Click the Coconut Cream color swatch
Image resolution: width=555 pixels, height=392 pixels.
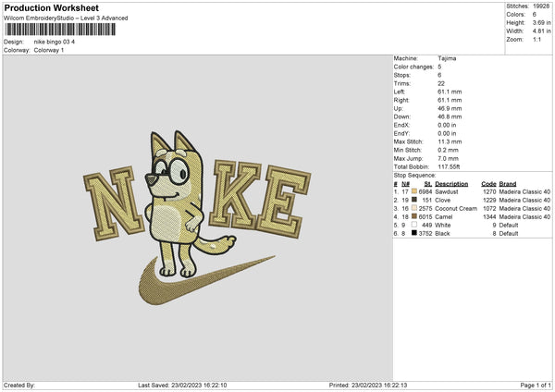point(414,208)
